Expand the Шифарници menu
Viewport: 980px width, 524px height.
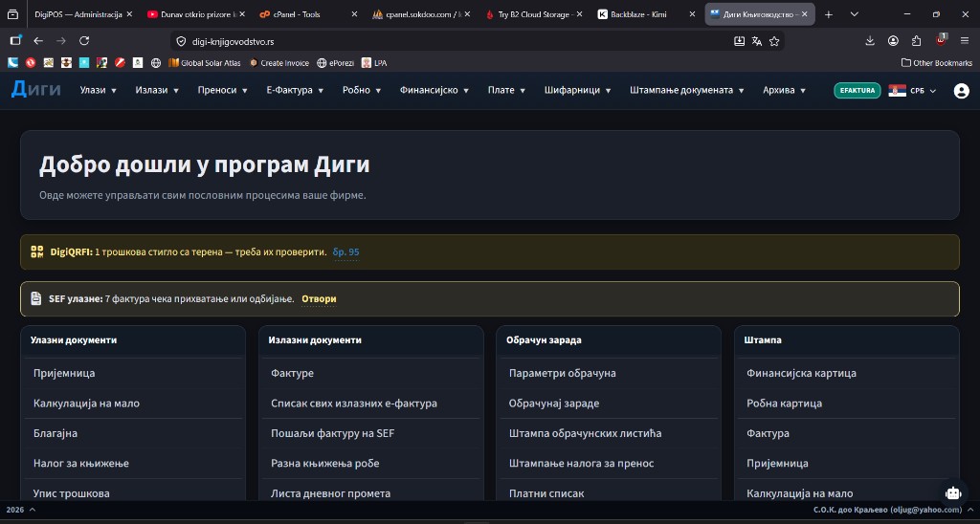click(577, 90)
